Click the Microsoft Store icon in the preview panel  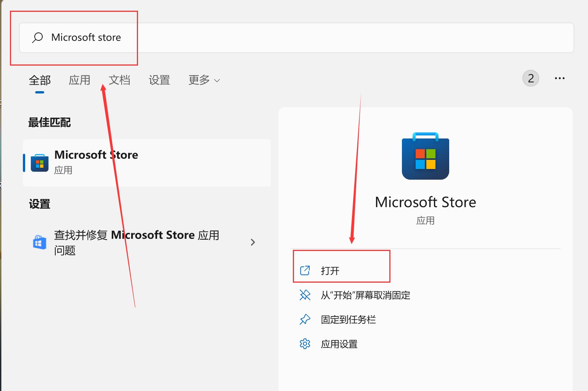pyautogui.click(x=425, y=156)
